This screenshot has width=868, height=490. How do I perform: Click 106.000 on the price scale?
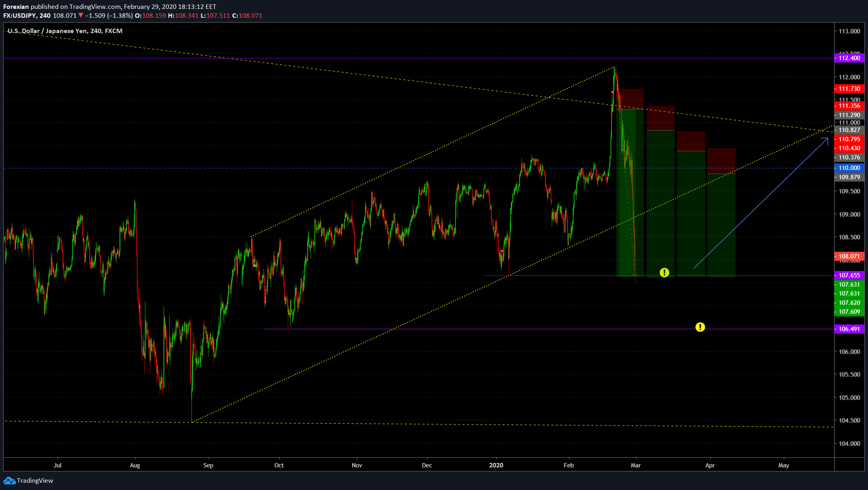click(x=849, y=352)
